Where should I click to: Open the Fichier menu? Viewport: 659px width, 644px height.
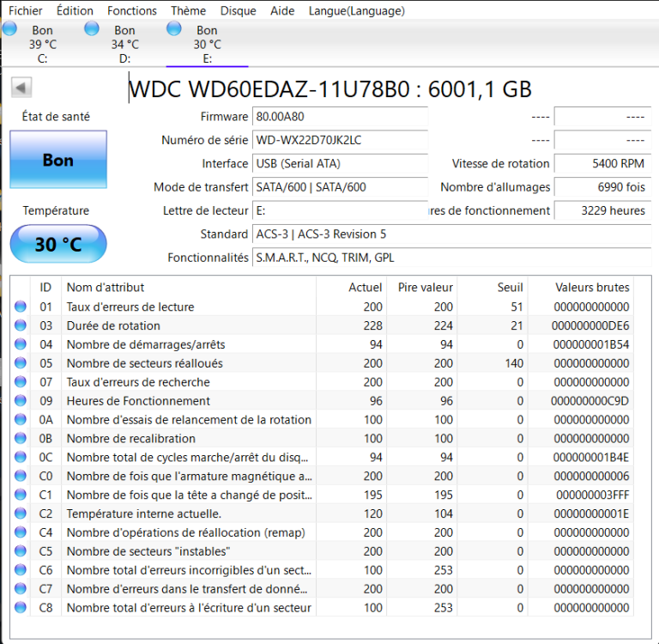tap(25, 10)
